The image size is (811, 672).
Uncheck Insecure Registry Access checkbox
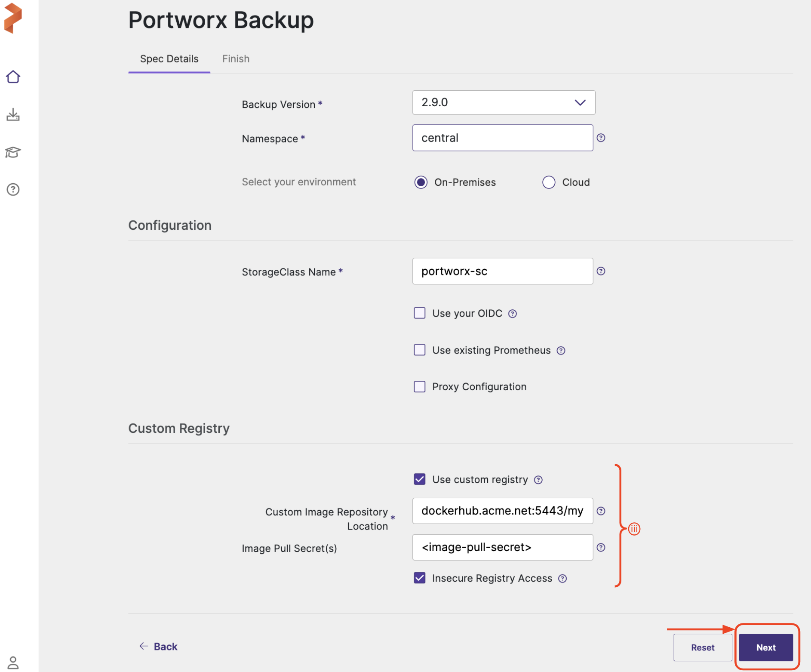pyautogui.click(x=420, y=578)
